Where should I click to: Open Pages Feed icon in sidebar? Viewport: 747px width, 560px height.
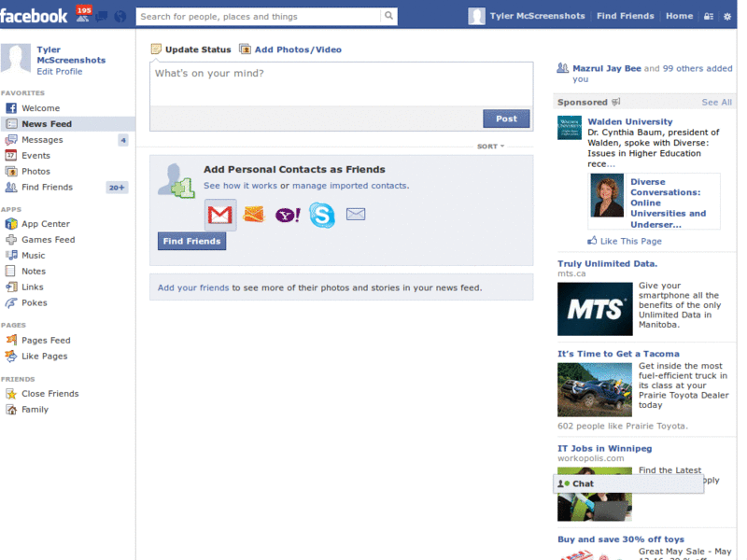point(11,340)
